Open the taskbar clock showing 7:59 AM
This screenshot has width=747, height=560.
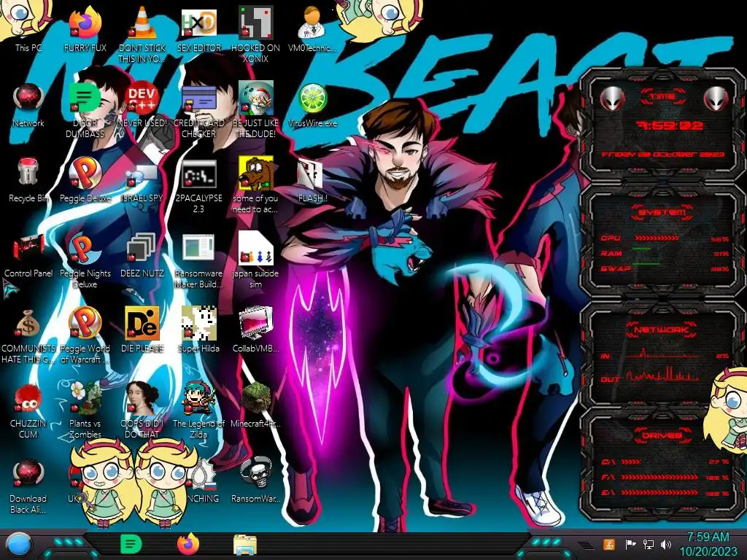coord(708,544)
